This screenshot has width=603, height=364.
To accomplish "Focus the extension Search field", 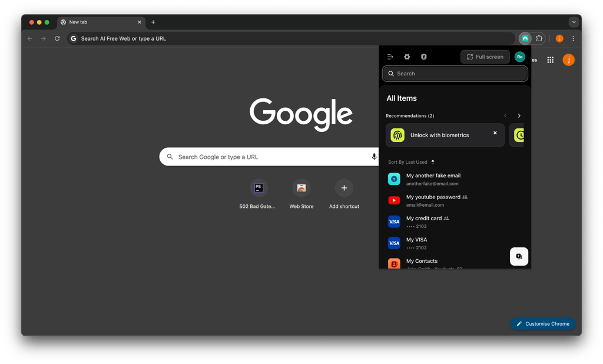I will point(455,74).
